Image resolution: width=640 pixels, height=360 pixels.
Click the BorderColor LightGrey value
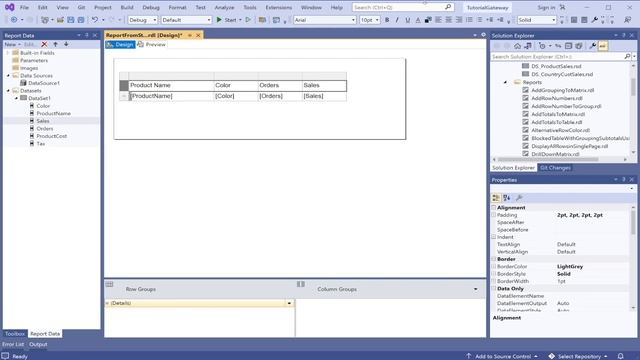570,267
